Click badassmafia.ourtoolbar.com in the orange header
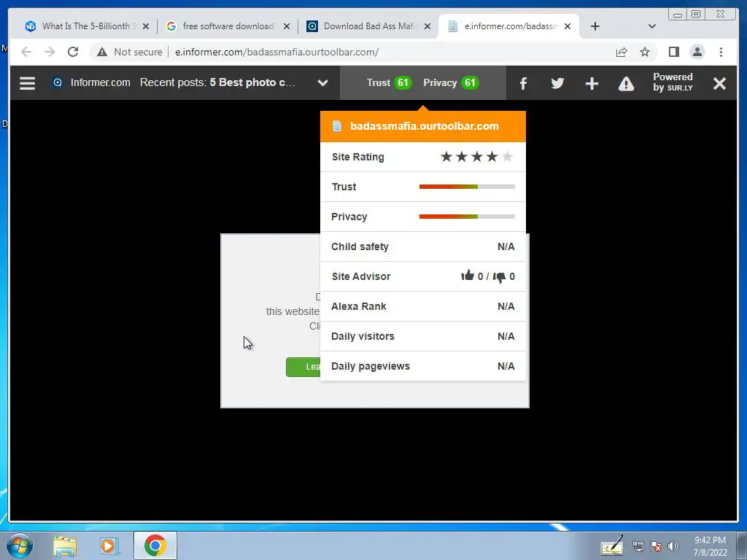Image resolution: width=747 pixels, height=560 pixels. [x=425, y=126]
